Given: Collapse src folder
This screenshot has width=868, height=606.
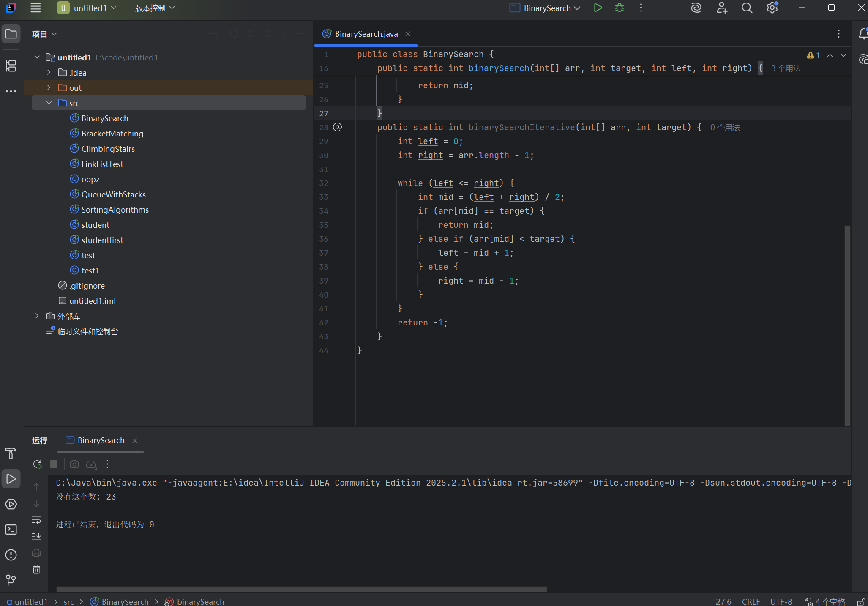Looking at the screenshot, I should tap(49, 103).
